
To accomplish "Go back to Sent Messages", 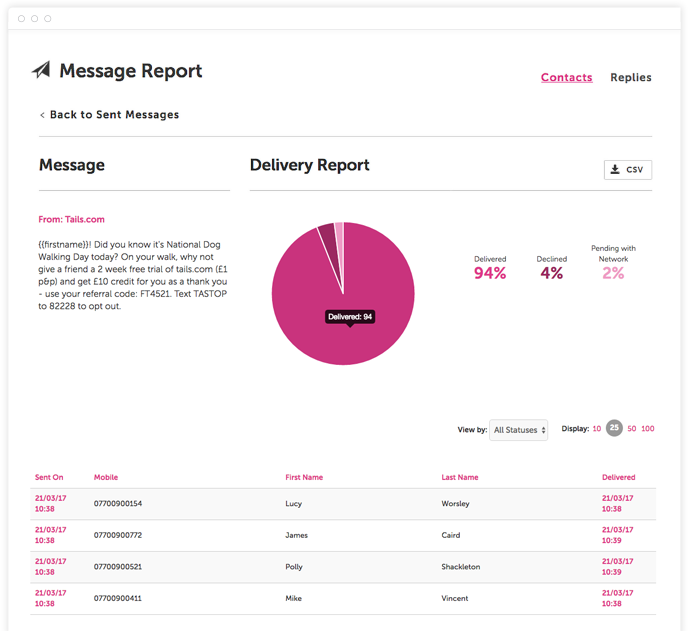I will click(x=114, y=115).
